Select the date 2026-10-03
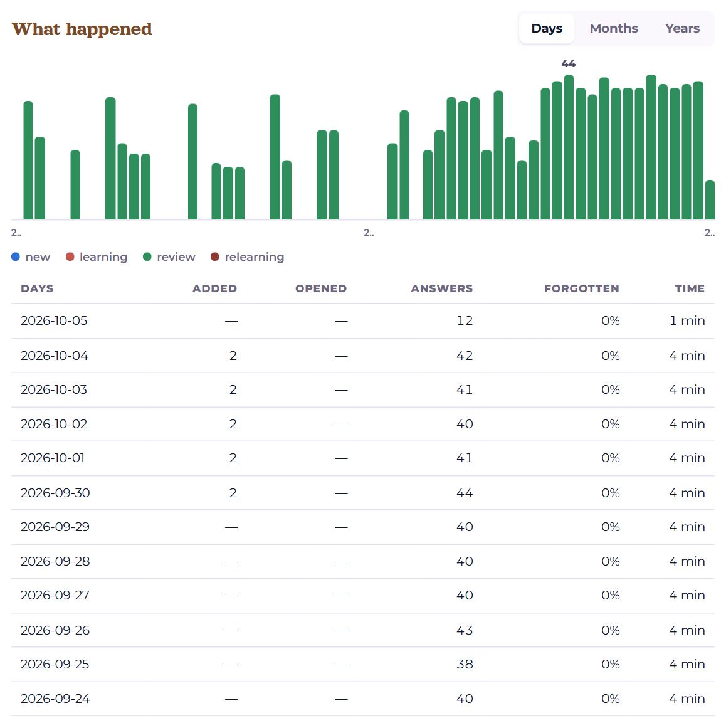The width and height of the screenshot is (726, 728). (x=54, y=389)
